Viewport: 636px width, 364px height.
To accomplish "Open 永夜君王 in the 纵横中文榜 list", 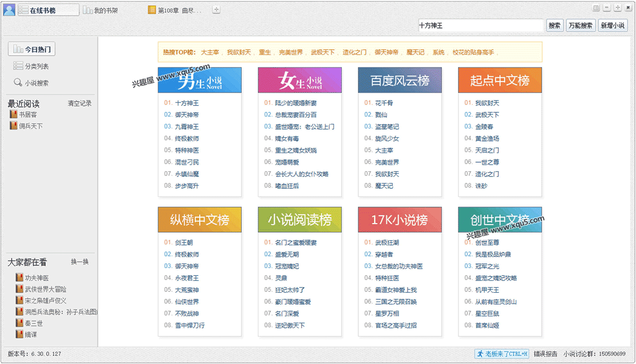I will (x=187, y=278).
